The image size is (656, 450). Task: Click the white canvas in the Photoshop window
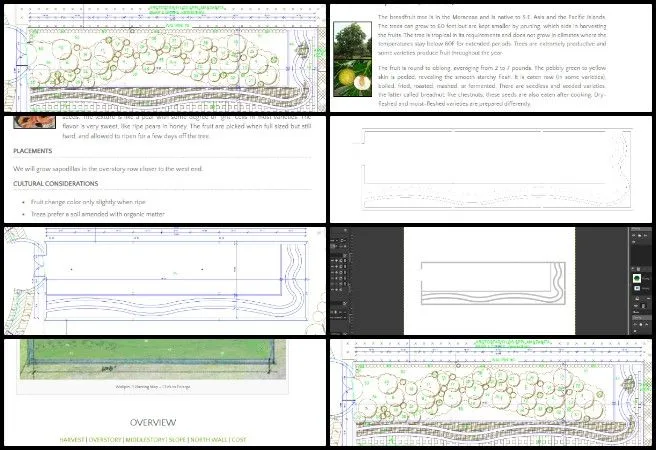tap(489, 281)
